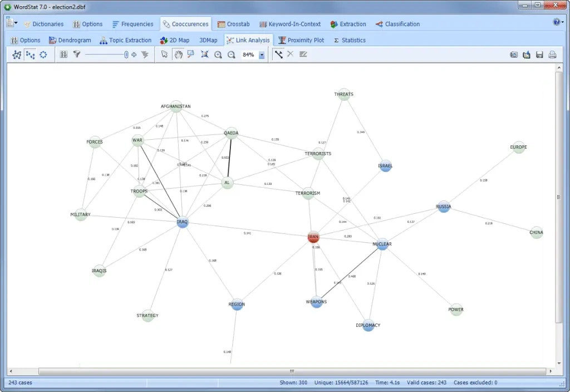Click the 'Valid cases: 243' status text
Viewport: 570px width, 392px height.
426,383
